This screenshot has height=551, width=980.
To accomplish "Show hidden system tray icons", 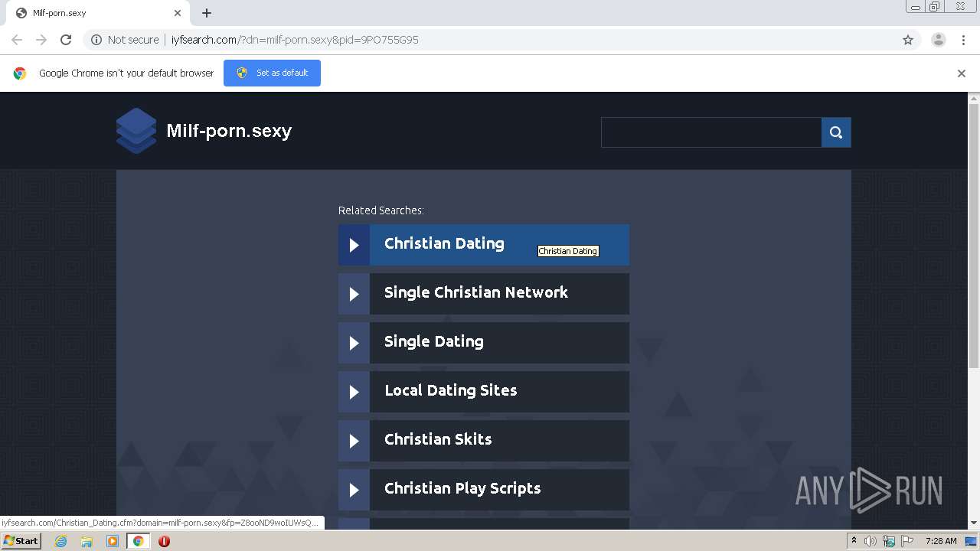I will pos(854,541).
